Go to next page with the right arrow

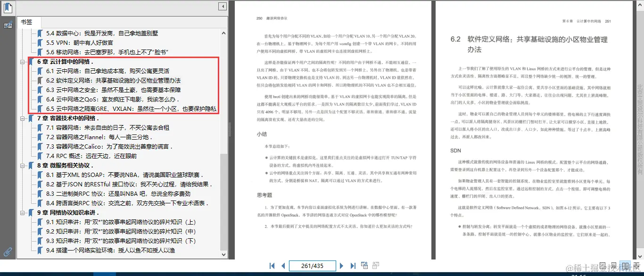coord(341,266)
